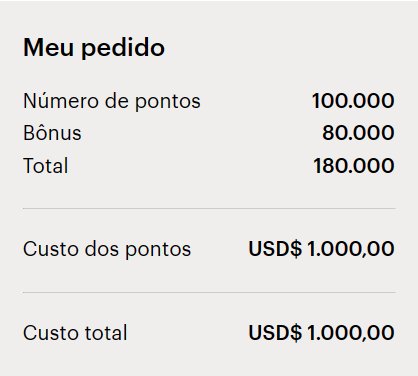Select the Custo dos pontos label
This screenshot has height=376, width=418.
107,249
